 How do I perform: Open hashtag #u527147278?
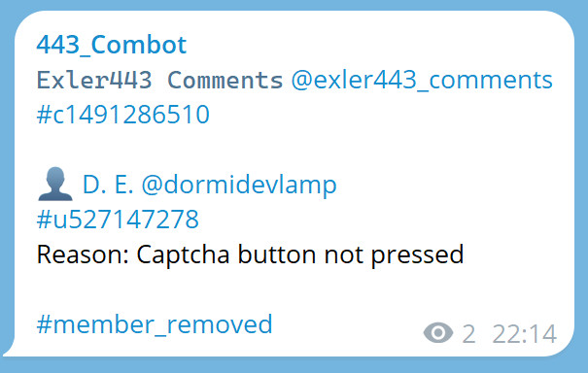pyautogui.click(x=118, y=220)
